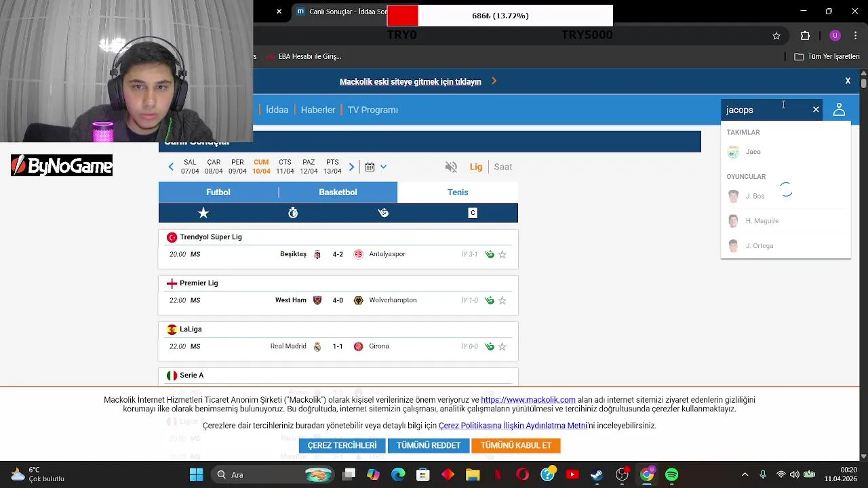The image size is (868, 488).
Task: Open EBA Hesabı ile Giriş bookmark
Action: point(304,57)
